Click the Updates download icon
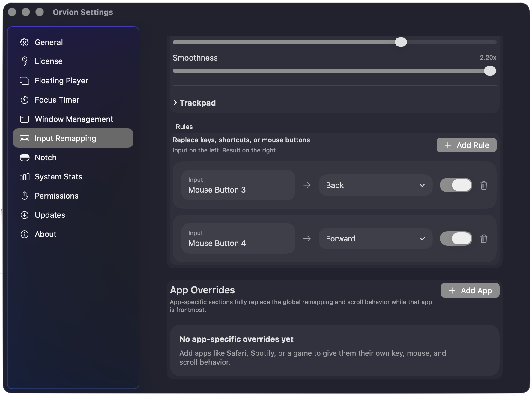Viewport: 532px width, 396px height. pyautogui.click(x=25, y=215)
